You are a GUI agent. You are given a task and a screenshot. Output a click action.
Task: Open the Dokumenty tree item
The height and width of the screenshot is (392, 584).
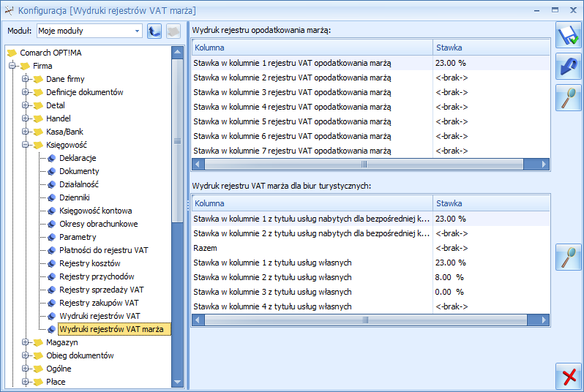pyautogui.click(x=79, y=171)
